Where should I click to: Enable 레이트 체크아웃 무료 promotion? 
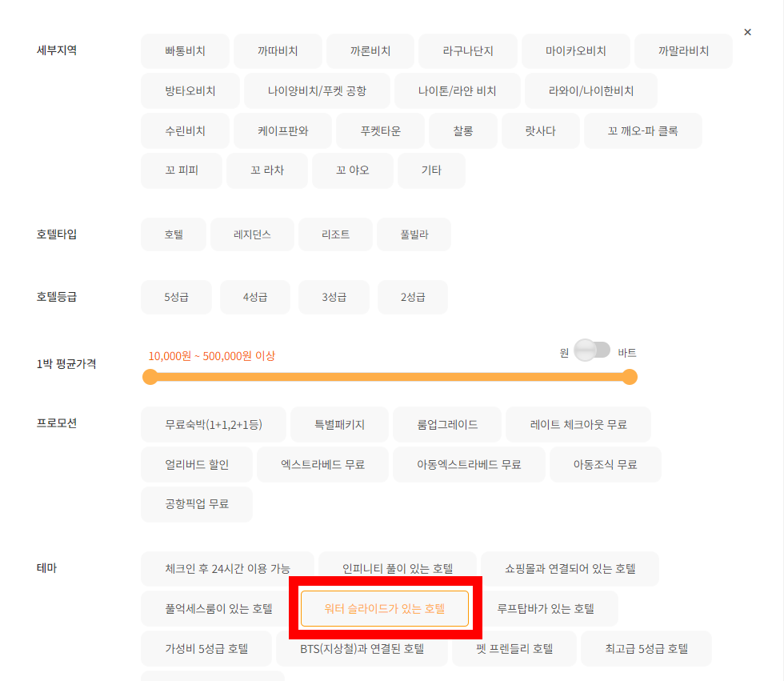click(578, 424)
